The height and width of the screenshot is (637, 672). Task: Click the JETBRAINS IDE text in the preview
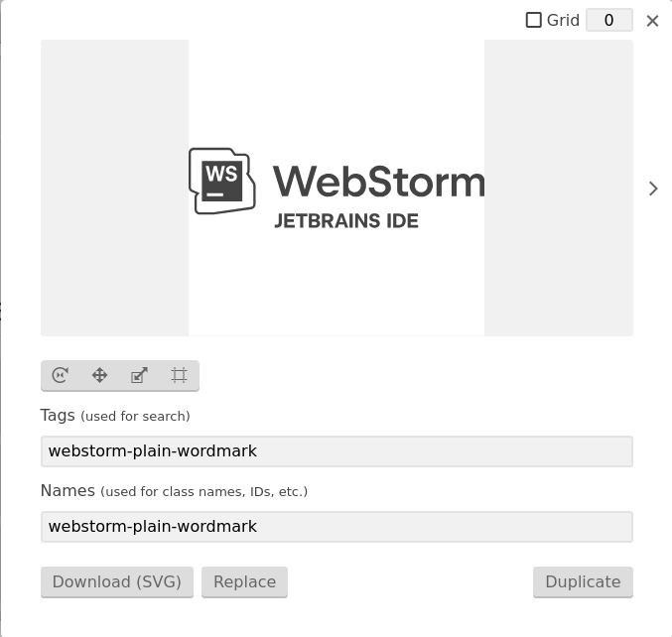click(346, 221)
